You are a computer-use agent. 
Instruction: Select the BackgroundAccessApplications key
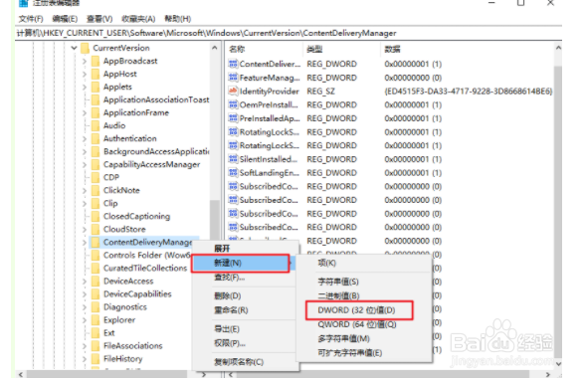pos(156,151)
